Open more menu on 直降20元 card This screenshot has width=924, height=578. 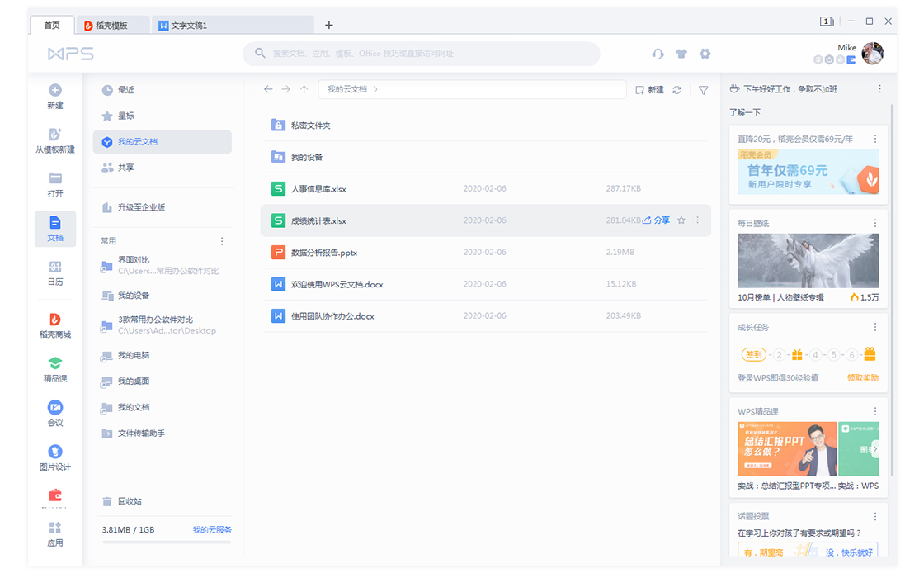(x=875, y=140)
